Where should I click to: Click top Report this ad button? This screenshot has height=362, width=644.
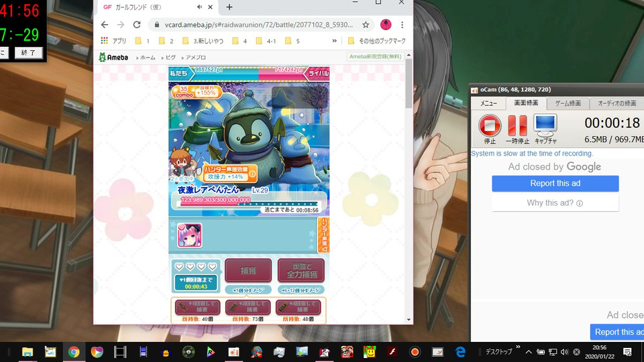tap(555, 184)
